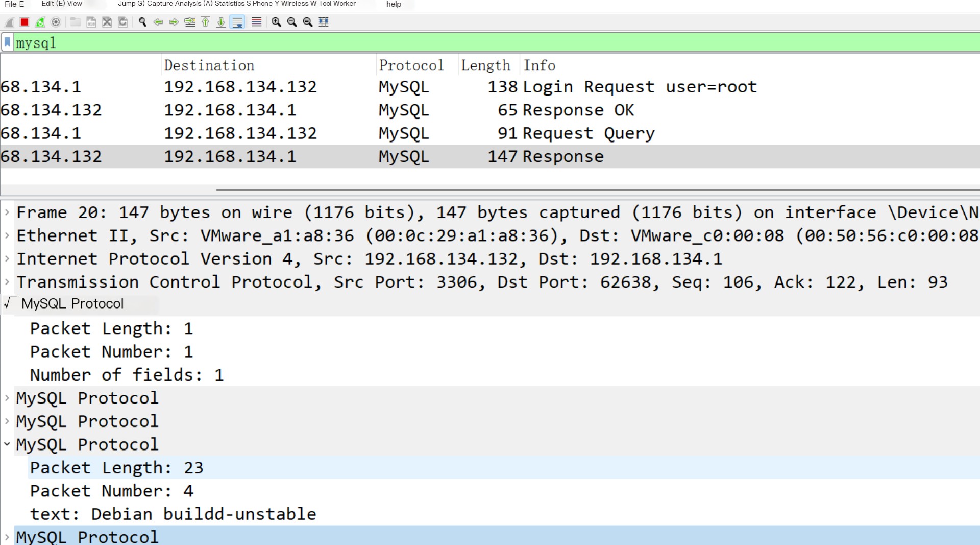Jump to the last packet
This screenshot has width=980, height=545.
pyautogui.click(x=221, y=22)
